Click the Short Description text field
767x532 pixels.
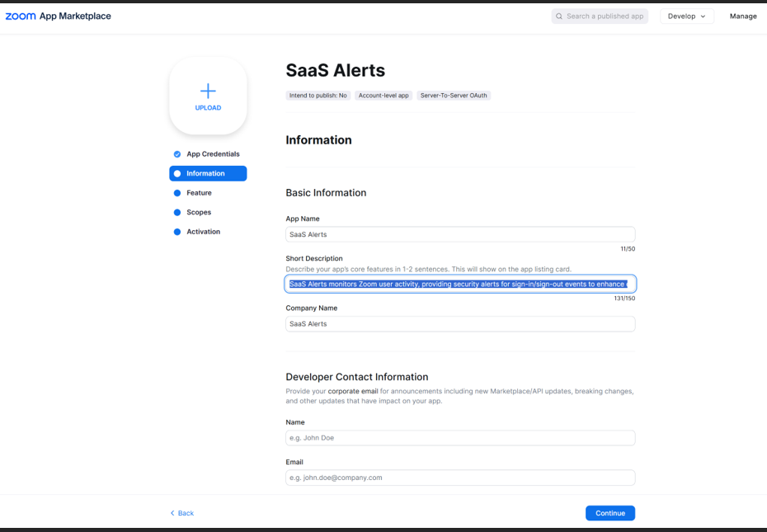[460, 285]
